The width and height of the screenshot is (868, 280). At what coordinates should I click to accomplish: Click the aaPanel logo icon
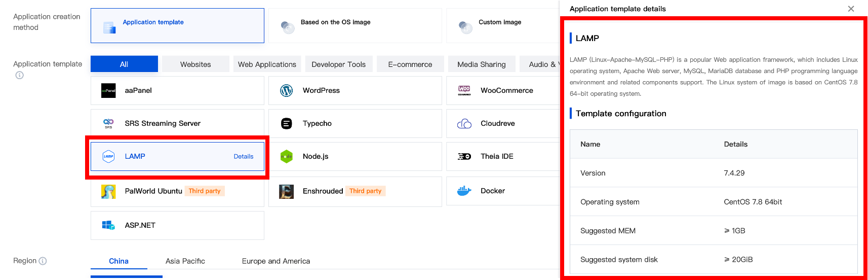coord(108,90)
